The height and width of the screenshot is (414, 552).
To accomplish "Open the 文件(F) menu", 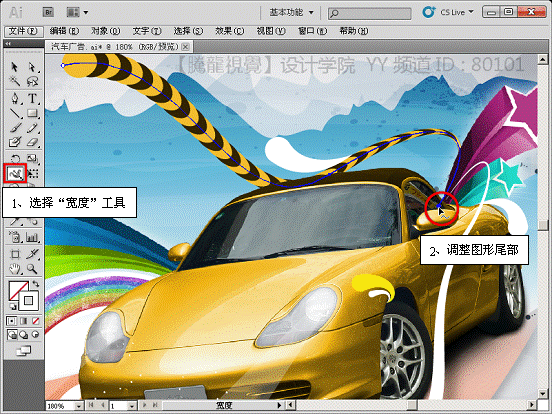I will click(x=23, y=31).
